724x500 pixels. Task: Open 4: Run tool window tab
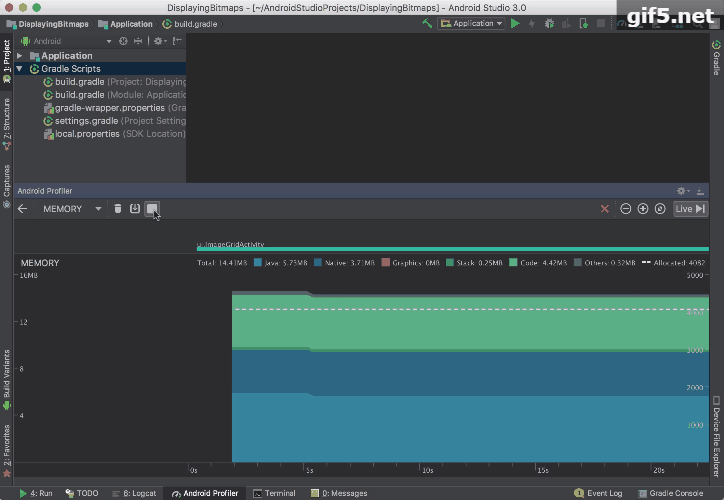36,493
